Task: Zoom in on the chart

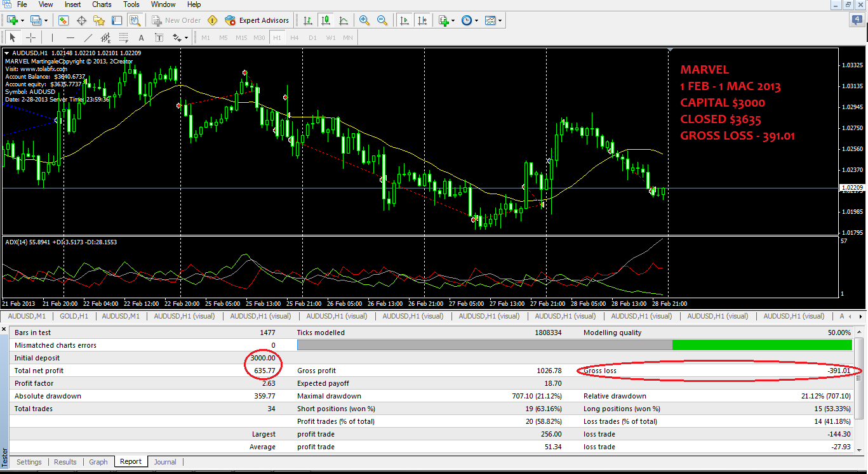Action: [x=364, y=20]
